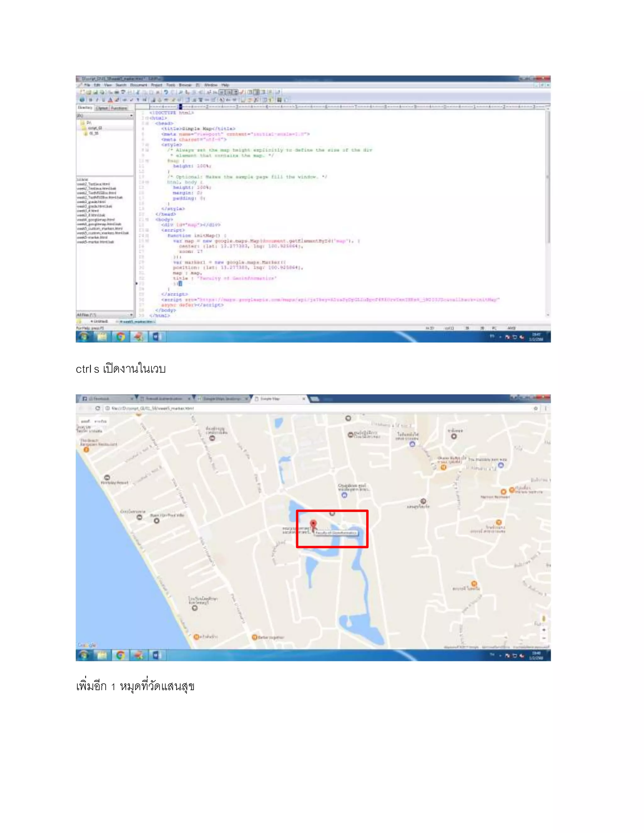Switch to the Functions panel tab

pos(119,108)
